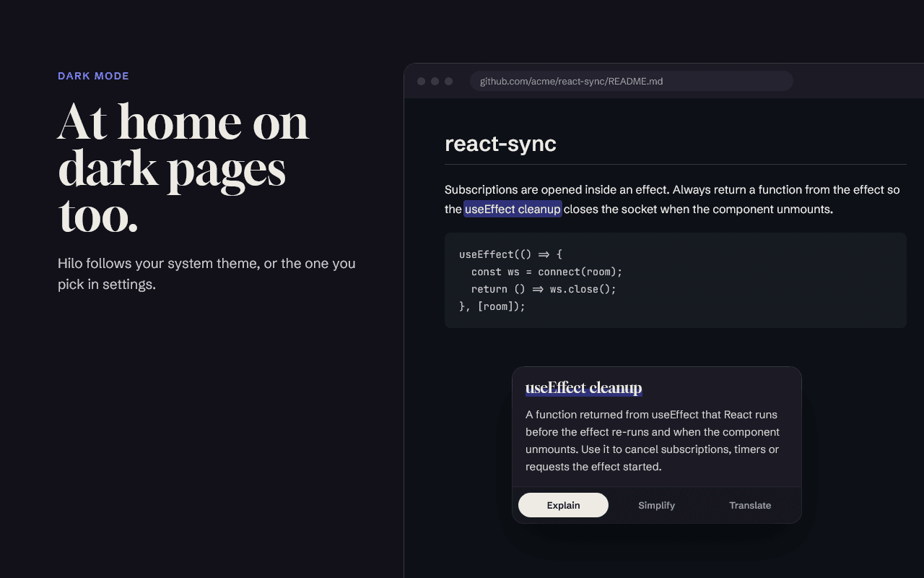Image resolution: width=924 pixels, height=578 pixels.
Task: Open the Translate tab
Action: 750,505
